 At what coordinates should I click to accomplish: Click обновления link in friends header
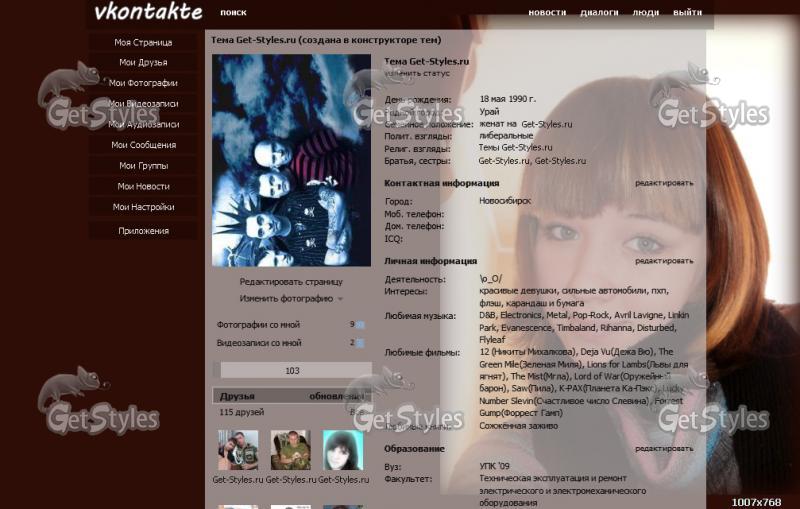[337, 396]
